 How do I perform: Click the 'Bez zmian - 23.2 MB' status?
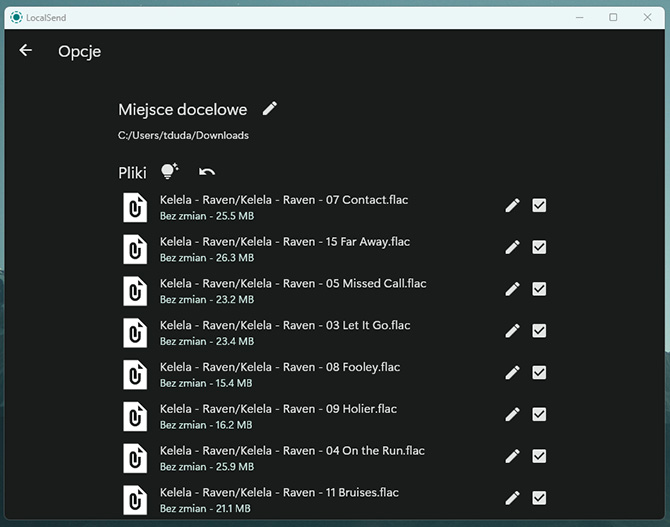point(207,300)
